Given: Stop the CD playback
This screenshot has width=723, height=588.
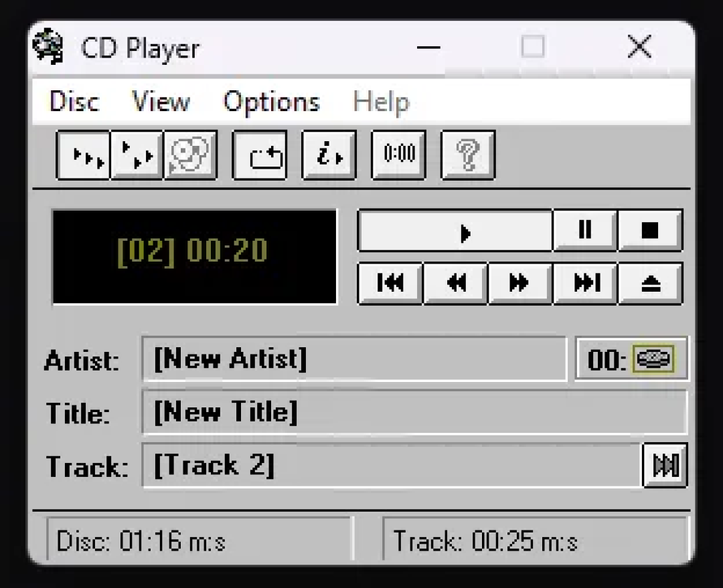Looking at the screenshot, I should click(x=650, y=230).
